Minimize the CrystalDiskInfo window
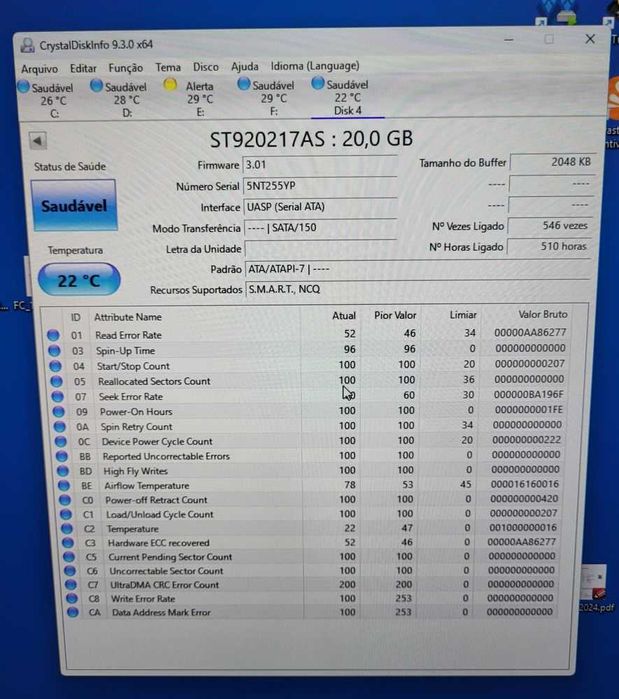 508,40
